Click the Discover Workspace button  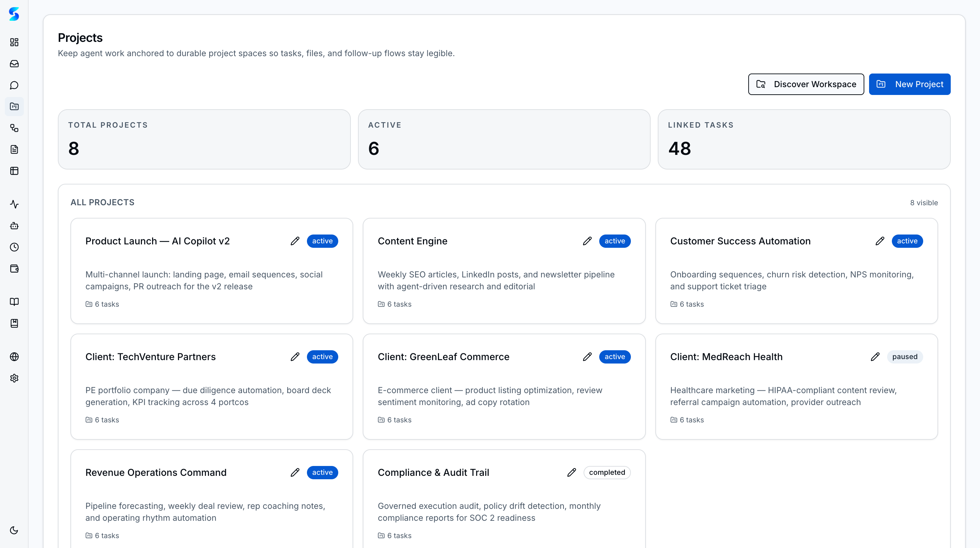click(806, 84)
